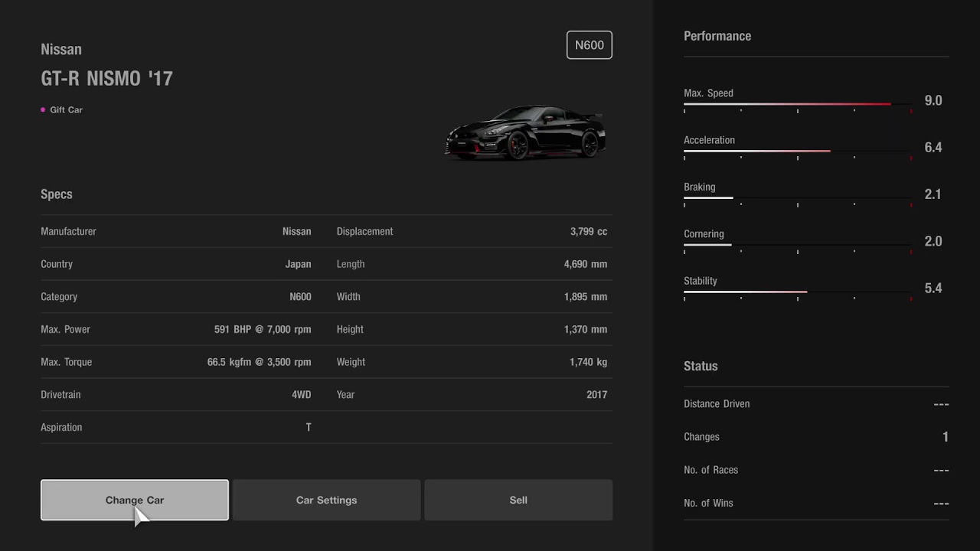Click the No. of Wins label

coord(708,503)
